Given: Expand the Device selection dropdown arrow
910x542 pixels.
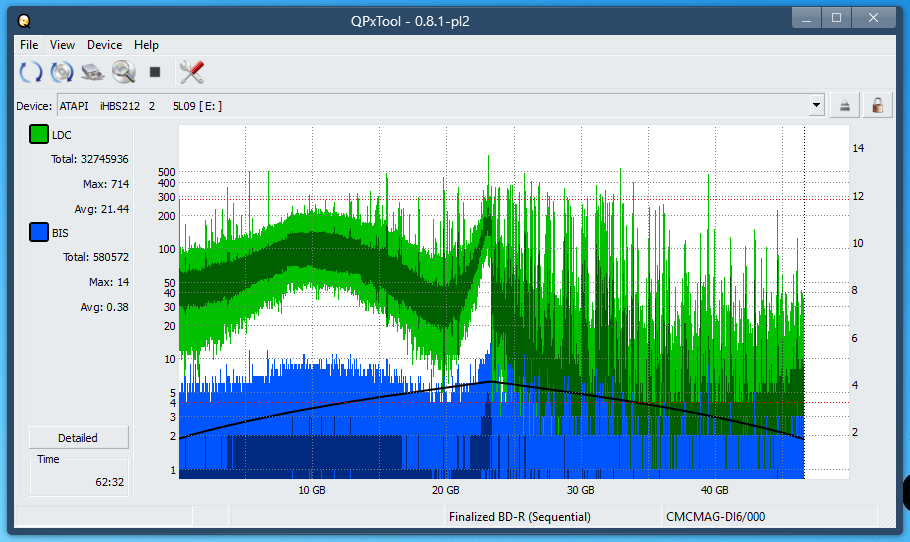Looking at the screenshot, I should (816, 105).
